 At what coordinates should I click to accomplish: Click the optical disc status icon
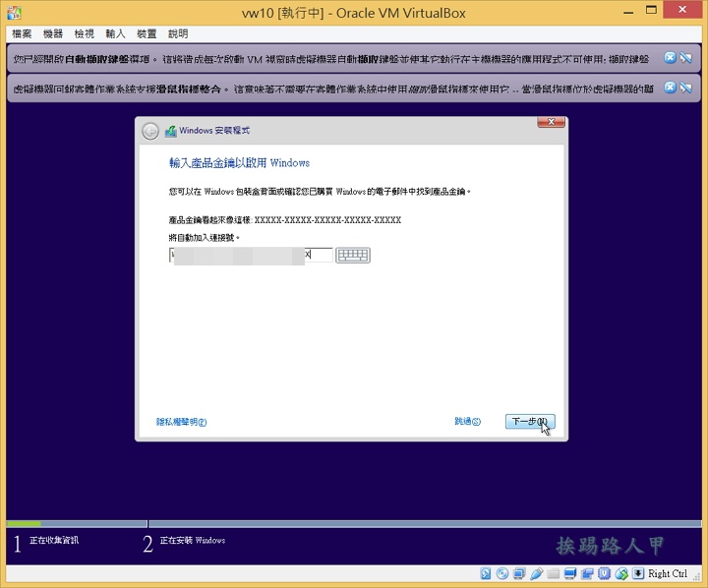pyautogui.click(x=502, y=573)
